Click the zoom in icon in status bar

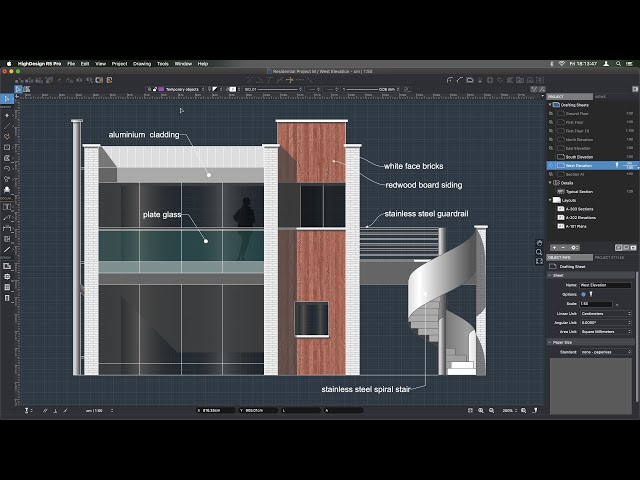coord(481,411)
